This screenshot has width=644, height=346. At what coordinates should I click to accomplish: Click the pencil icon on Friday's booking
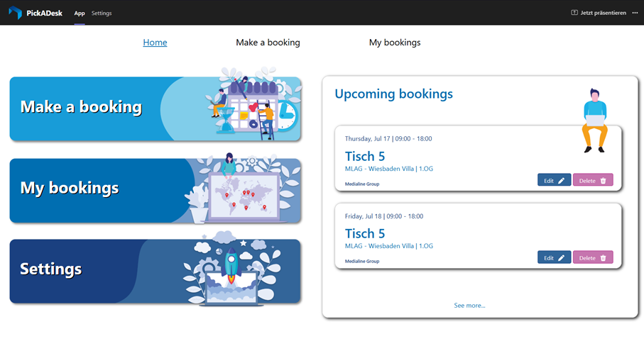(x=561, y=258)
